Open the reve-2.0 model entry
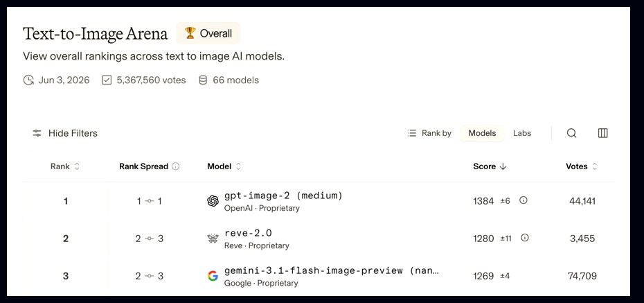Image resolution: width=644 pixels, height=303 pixels. tap(248, 233)
